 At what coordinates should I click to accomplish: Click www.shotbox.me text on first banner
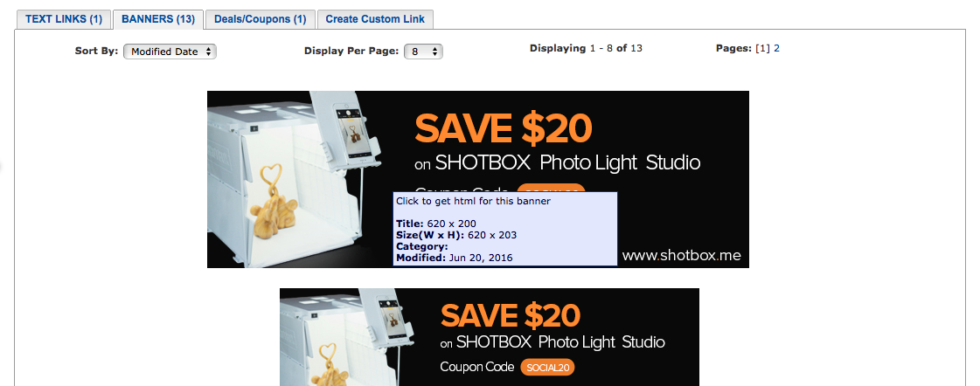pos(681,256)
